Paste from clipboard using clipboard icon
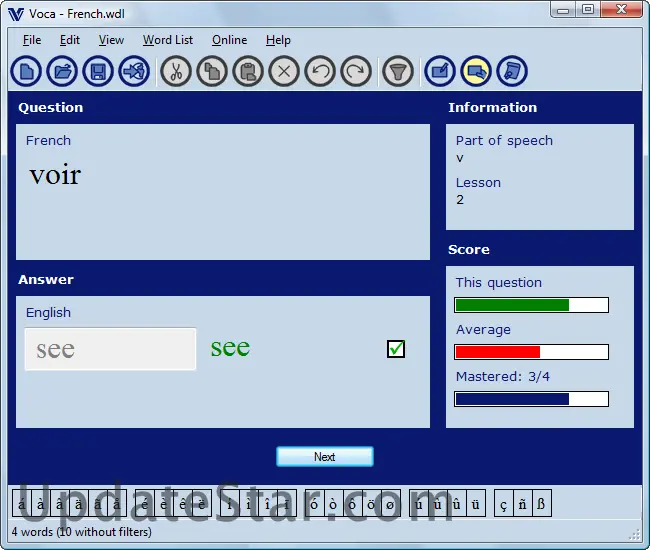This screenshot has width=650, height=550. (x=248, y=71)
